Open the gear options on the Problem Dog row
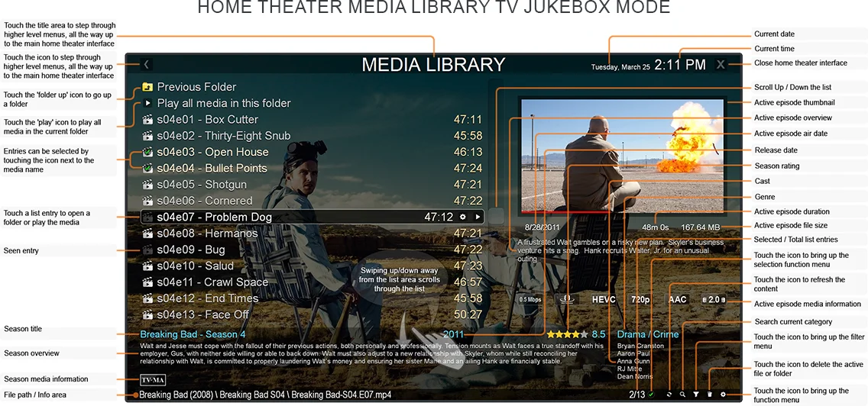This screenshot has width=868, height=406. (463, 217)
